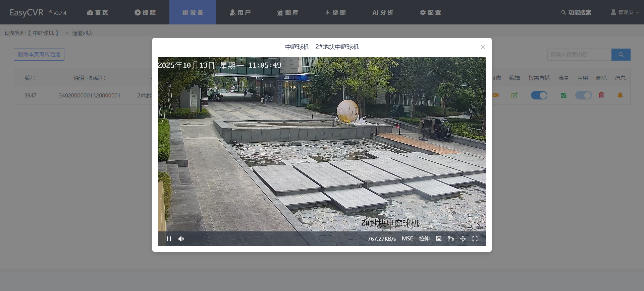Screen dimensions: 644x291
Task: Start recording the video stream
Action: pyautogui.click(x=450, y=239)
